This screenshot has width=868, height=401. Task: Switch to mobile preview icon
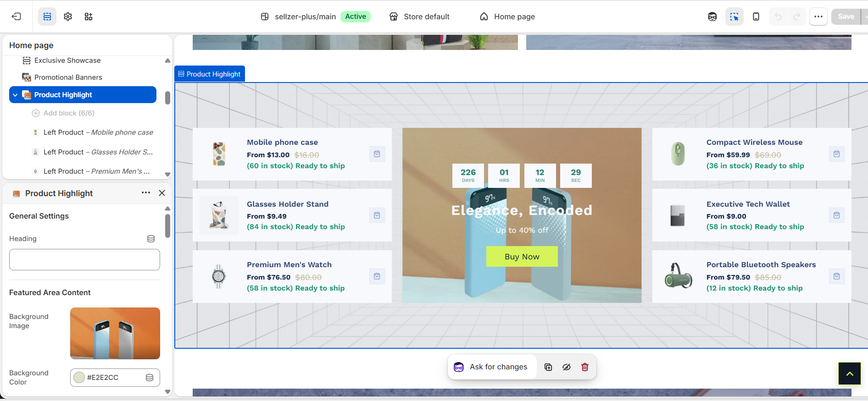756,16
